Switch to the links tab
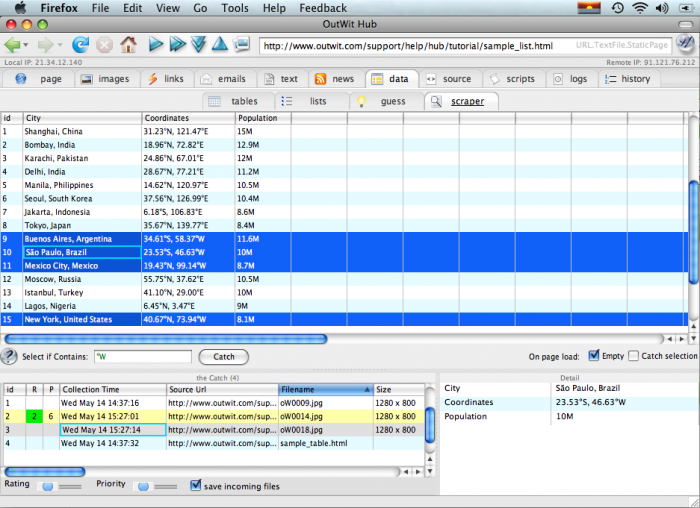 [167, 79]
